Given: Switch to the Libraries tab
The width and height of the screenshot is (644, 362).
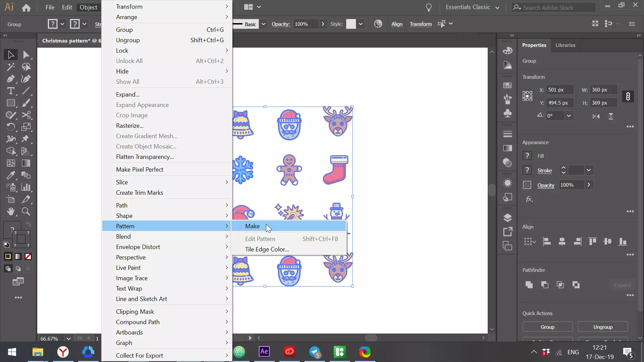Looking at the screenshot, I should [x=565, y=45].
